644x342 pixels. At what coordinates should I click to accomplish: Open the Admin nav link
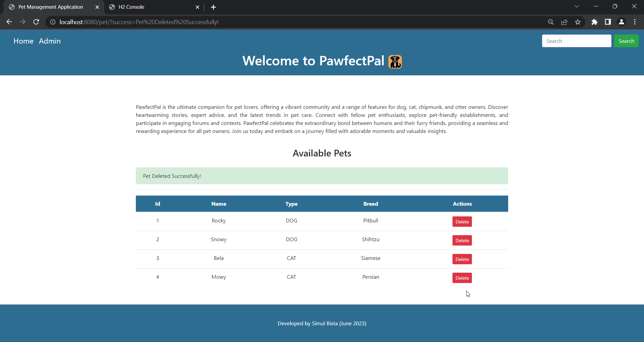50,41
